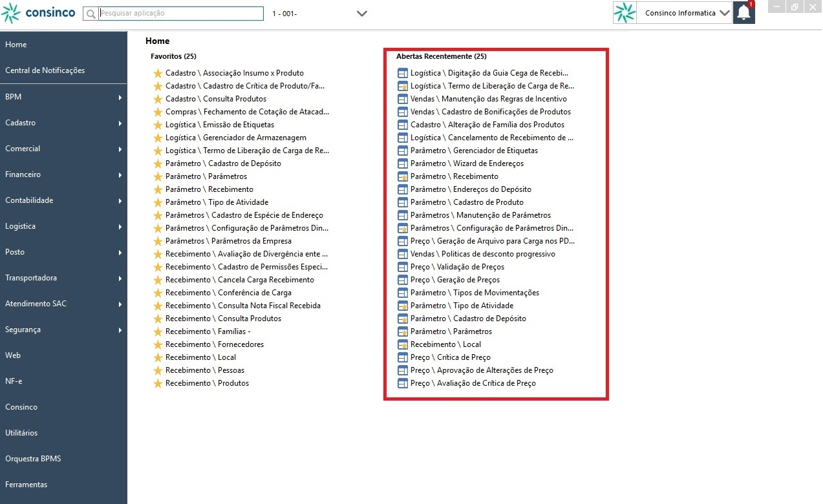This screenshot has height=504, width=823.
Task: Open favorite Fechamento de Cotação de Atacado
Action: tap(247, 112)
